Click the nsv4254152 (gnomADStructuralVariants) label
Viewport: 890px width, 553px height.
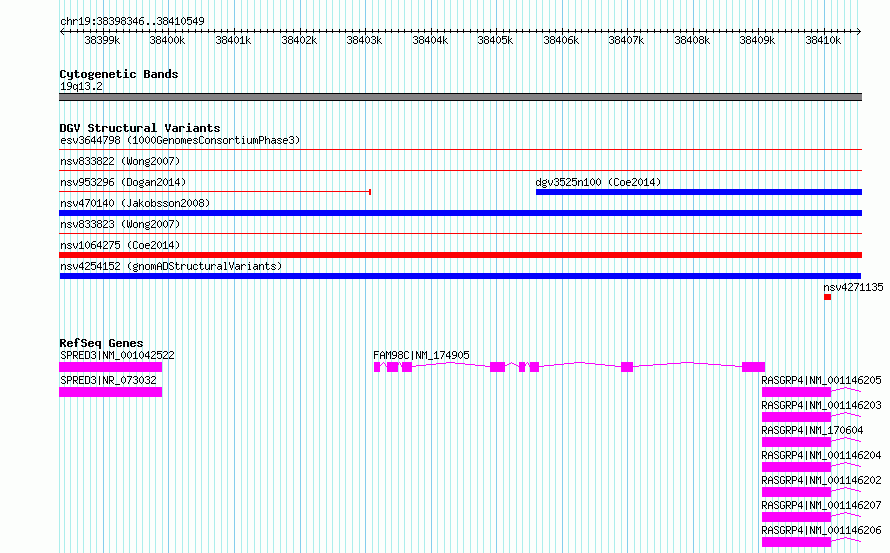pyautogui.click(x=171, y=266)
